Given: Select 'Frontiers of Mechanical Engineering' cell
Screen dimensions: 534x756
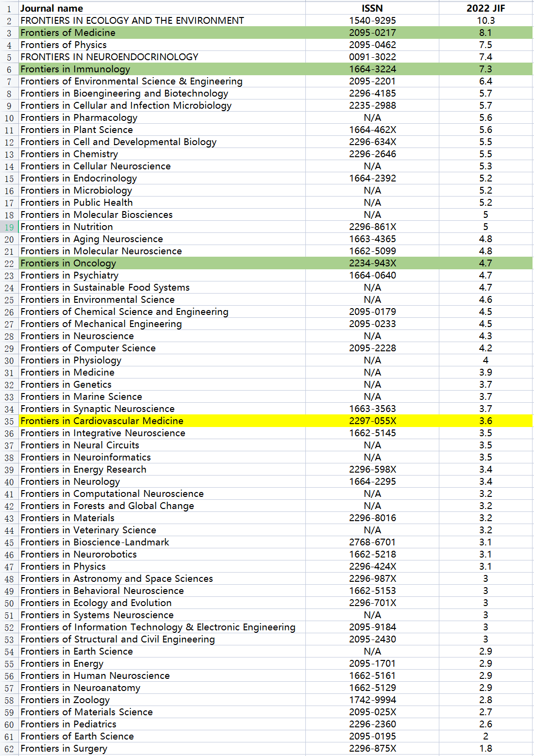Looking at the screenshot, I should pos(162,324).
